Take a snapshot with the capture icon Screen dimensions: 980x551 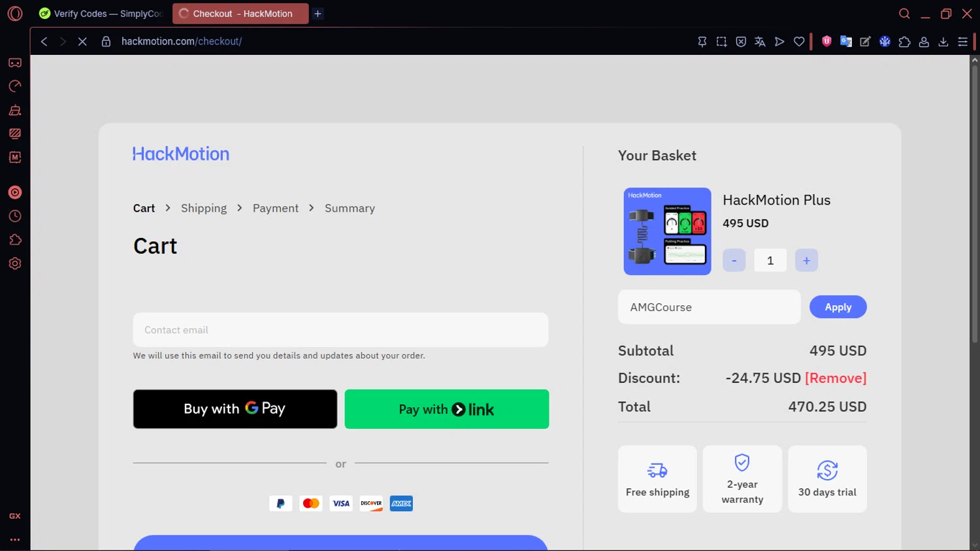click(721, 41)
